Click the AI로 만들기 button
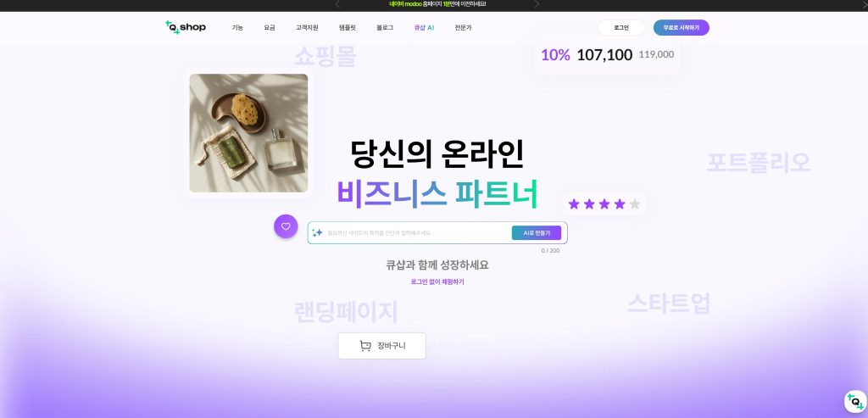Screen dimensions: 868x418 pyautogui.click(x=537, y=233)
